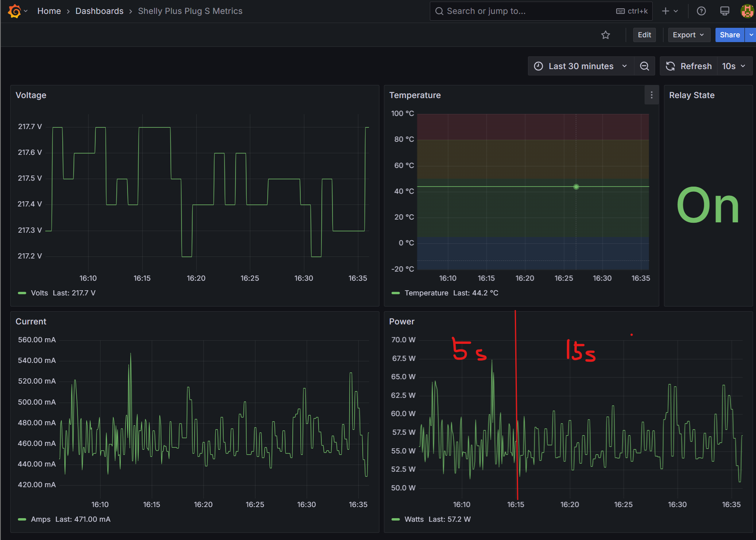
Task: Click the Temperature panel title
Action: pos(415,95)
